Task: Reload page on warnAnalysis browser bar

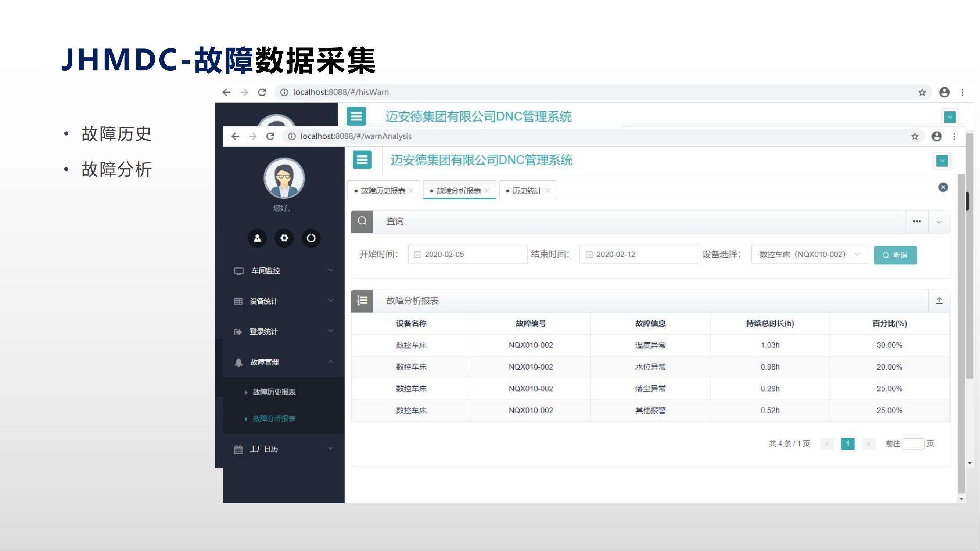Action: 270,137
